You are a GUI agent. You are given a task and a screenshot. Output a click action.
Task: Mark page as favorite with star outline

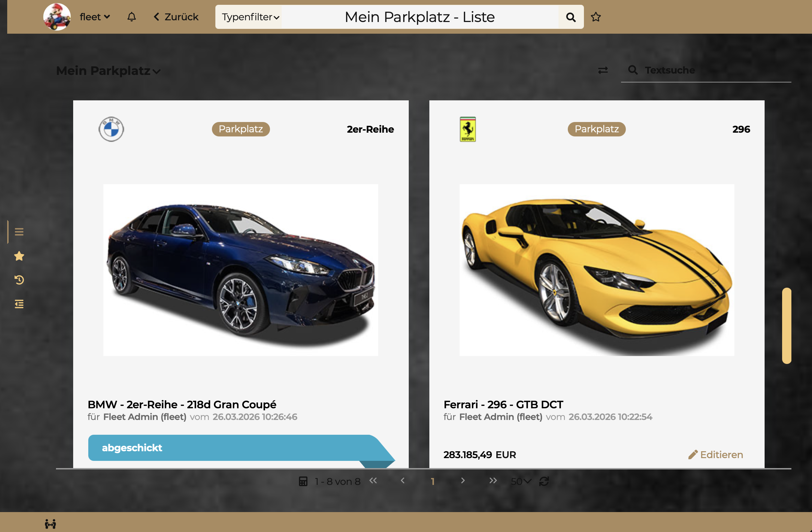(596, 17)
